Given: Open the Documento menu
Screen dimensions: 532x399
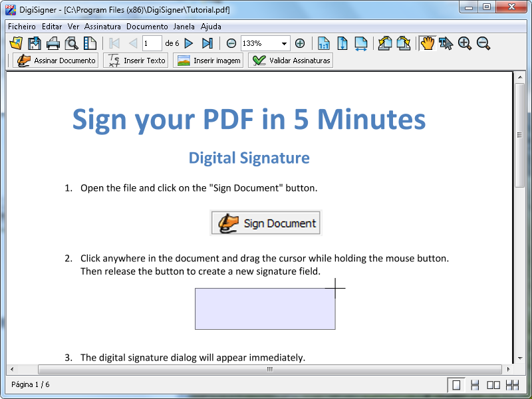Looking at the screenshot, I should click(147, 27).
